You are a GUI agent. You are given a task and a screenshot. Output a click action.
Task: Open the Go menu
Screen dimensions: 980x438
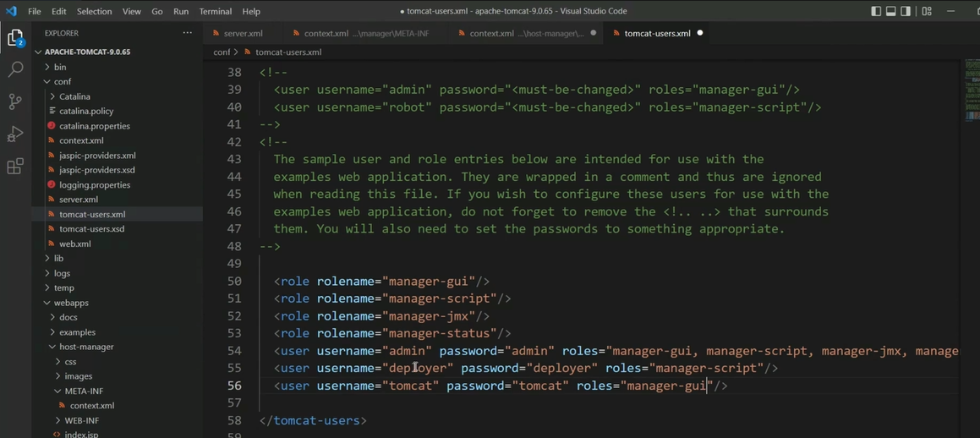[x=157, y=11]
